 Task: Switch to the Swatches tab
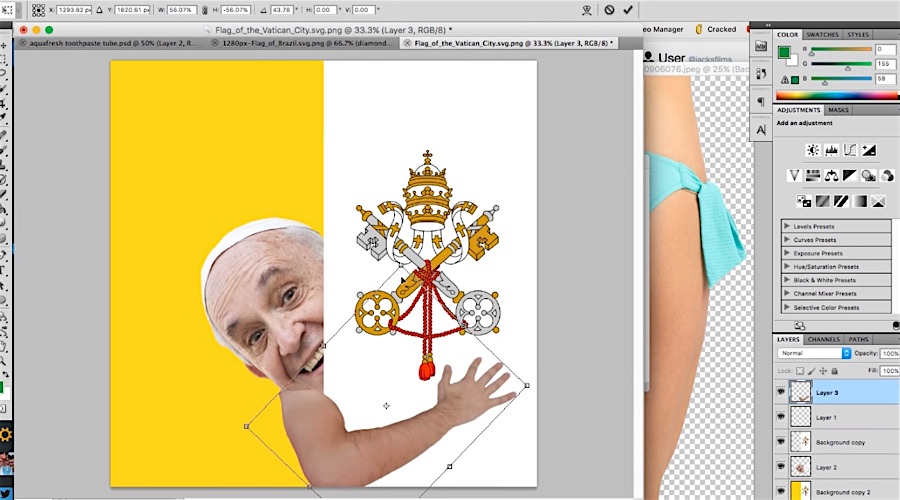[x=822, y=34]
